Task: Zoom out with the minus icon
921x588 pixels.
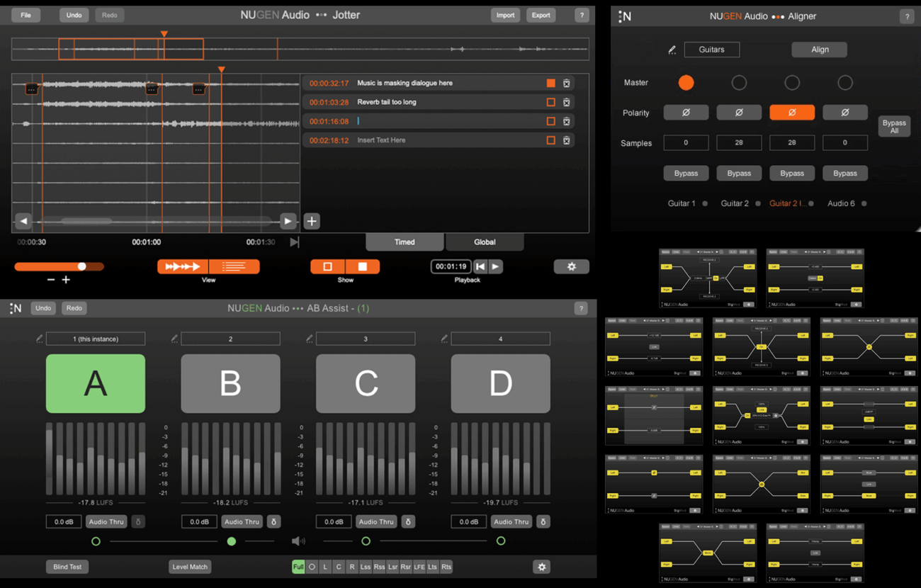Action: point(51,280)
